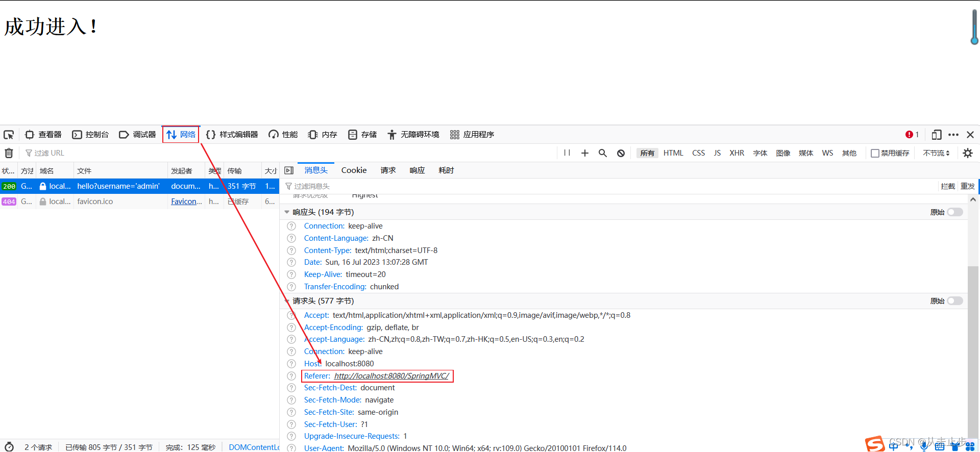Filter requests by 图像 images
Viewport: 980px width, 452px height.
tap(783, 153)
